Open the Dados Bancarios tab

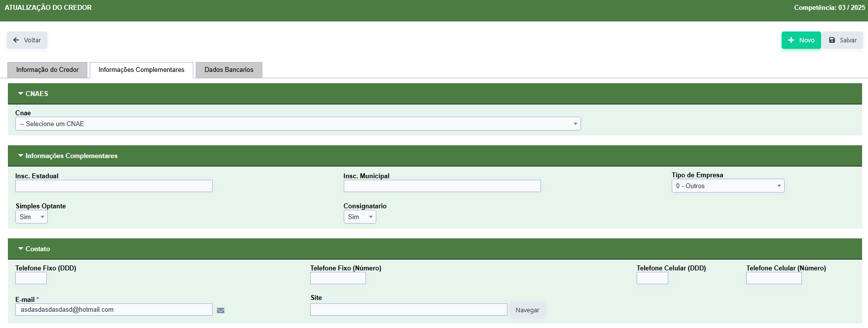pyautogui.click(x=229, y=70)
